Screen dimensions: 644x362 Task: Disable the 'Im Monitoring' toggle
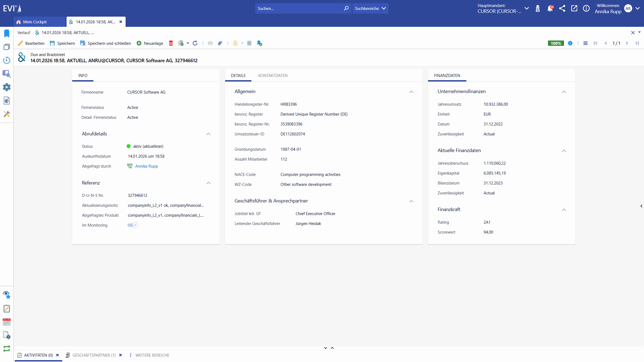point(132,225)
